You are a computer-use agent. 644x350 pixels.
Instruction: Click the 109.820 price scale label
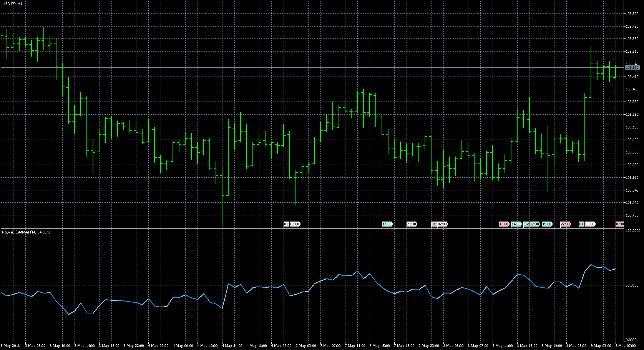632,14
